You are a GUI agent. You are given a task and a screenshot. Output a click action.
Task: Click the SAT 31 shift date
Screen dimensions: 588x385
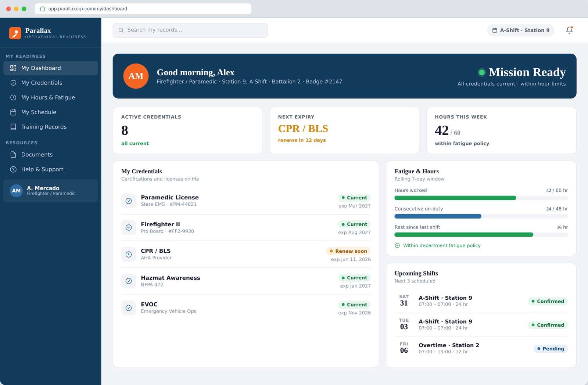click(x=404, y=301)
